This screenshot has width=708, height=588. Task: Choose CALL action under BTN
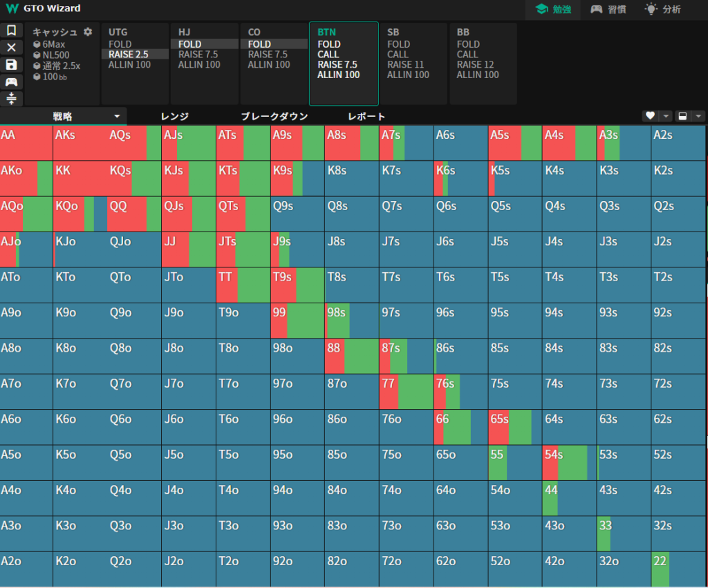(x=328, y=55)
